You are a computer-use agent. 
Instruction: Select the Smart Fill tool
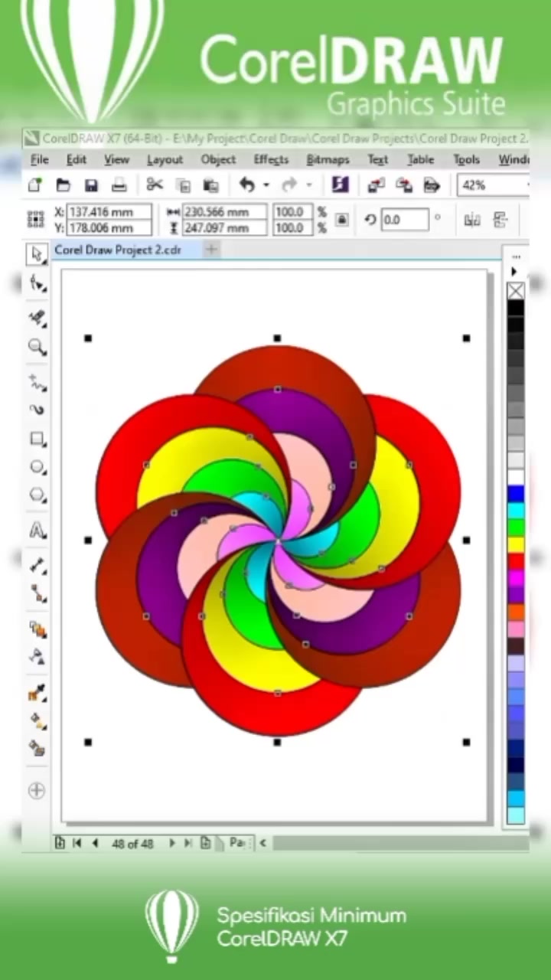[x=37, y=748]
